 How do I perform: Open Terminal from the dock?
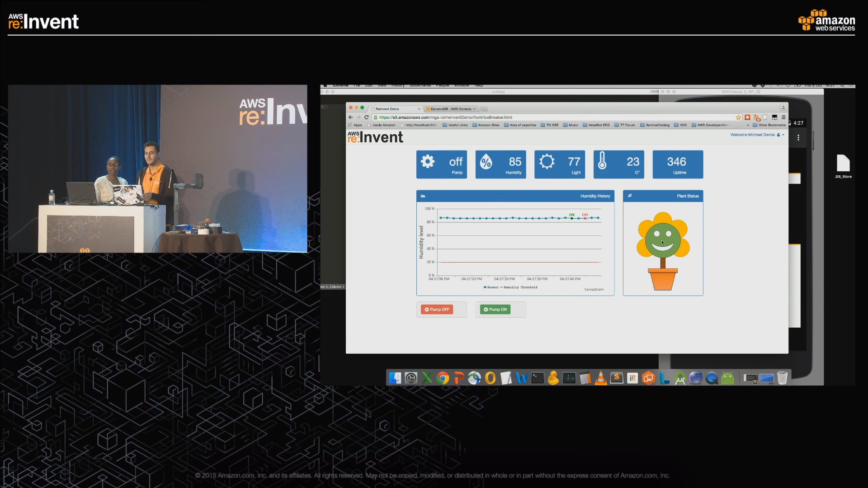pyautogui.click(x=538, y=378)
